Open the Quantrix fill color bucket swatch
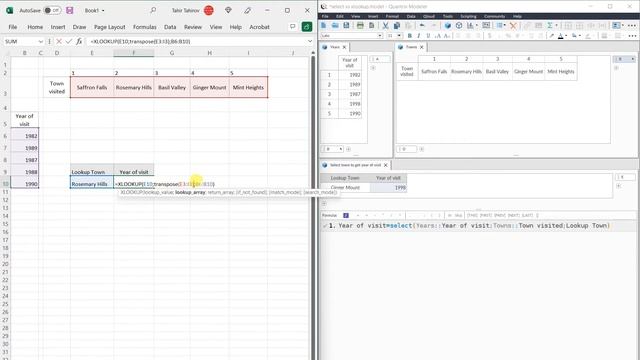Image resolution: width=640 pixels, height=360 pixels. 575,36
